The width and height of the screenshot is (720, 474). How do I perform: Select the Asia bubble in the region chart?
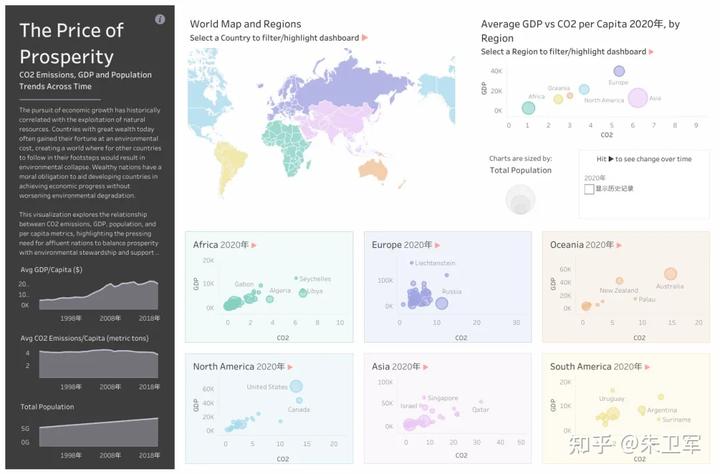pos(637,98)
